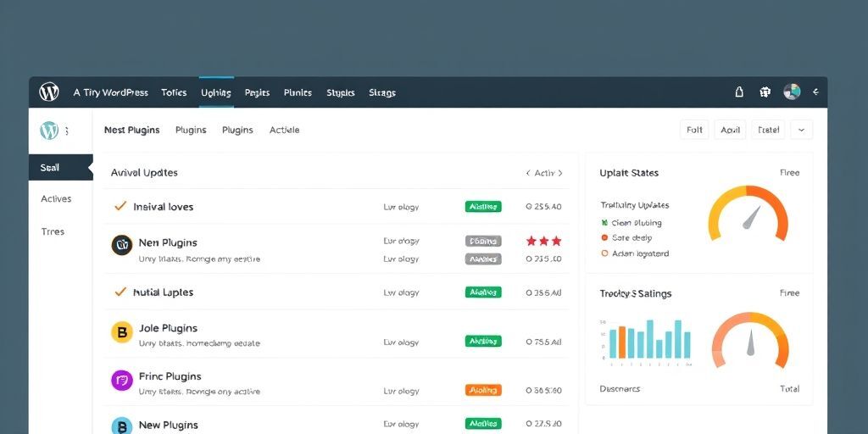Viewport: 868px width, 434px height.
Task: Open the notifications bell icon
Action: [x=739, y=92]
